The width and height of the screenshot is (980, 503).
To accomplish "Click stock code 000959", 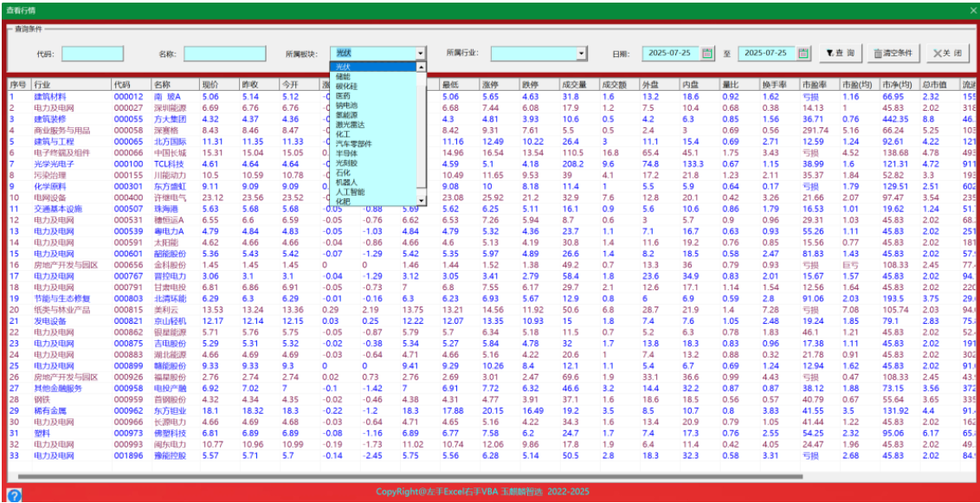I will coord(128,399).
